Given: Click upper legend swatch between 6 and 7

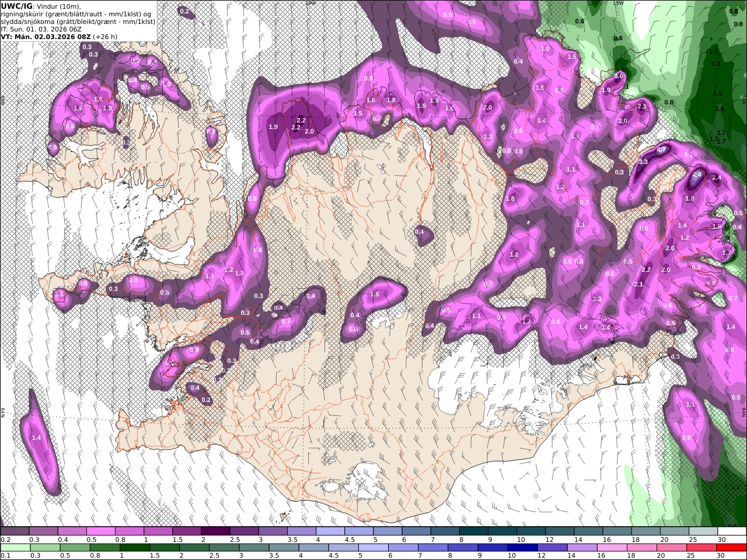Looking at the screenshot, I should click(x=416, y=531).
